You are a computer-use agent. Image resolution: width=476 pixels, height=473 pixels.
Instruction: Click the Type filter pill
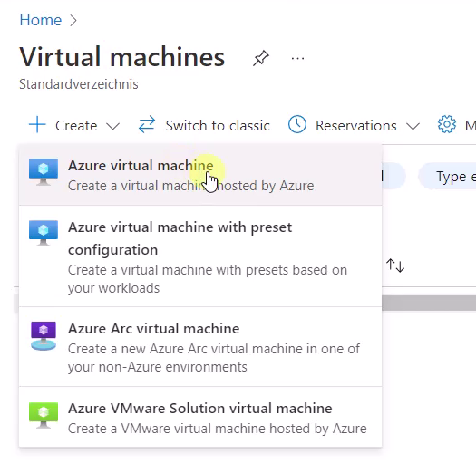pos(448,177)
